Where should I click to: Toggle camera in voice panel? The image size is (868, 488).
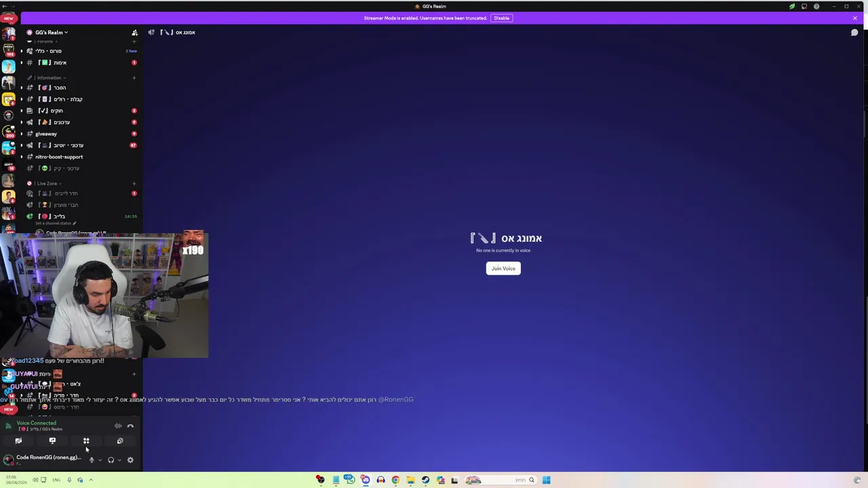(18, 441)
